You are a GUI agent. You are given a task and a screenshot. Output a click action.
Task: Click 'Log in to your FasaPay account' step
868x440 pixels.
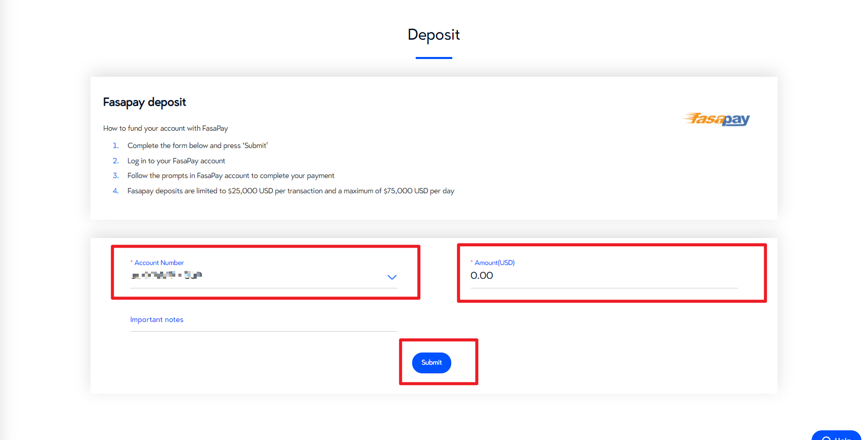point(176,161)
